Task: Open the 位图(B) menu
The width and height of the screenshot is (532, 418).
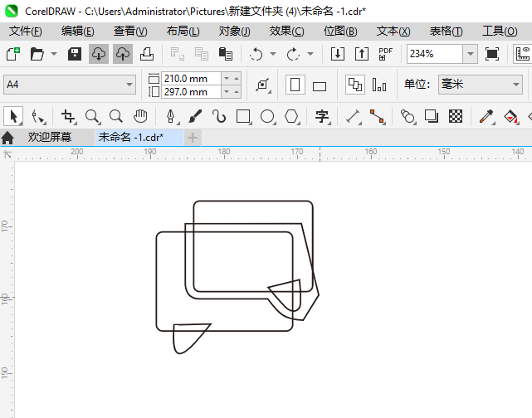Action: pyautogui.click(x=340, y=32)
